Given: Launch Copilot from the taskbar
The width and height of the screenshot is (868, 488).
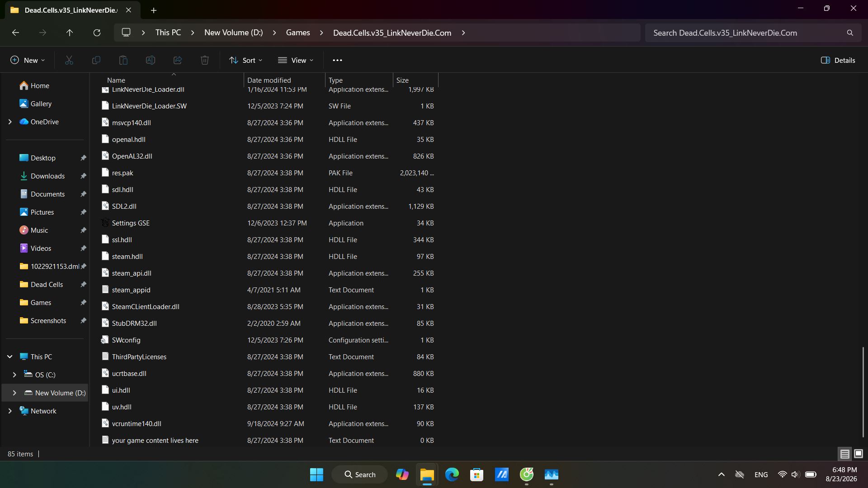Looking at the screenshot, I should click(402, 474).
